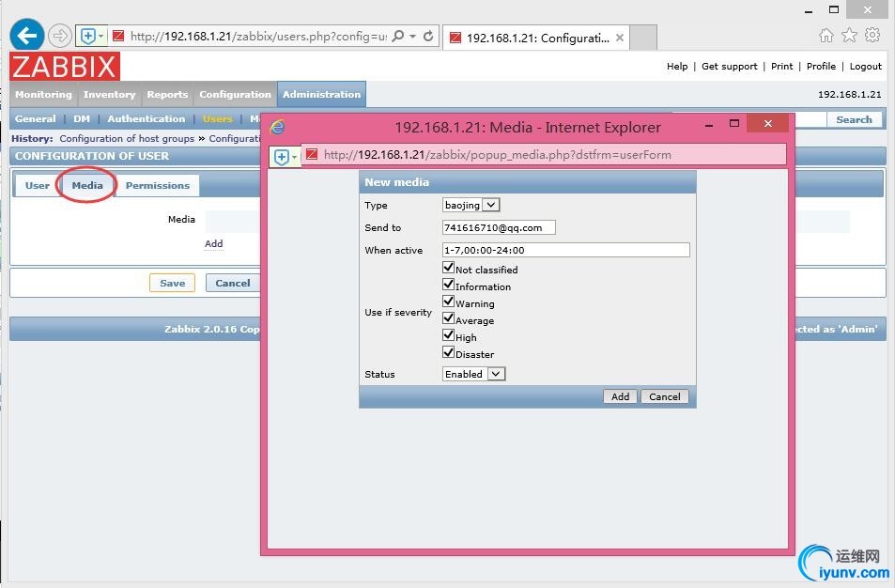This screenshot has width=895, height=588.
Task: Open the Get support link
Action: [730, 67]
